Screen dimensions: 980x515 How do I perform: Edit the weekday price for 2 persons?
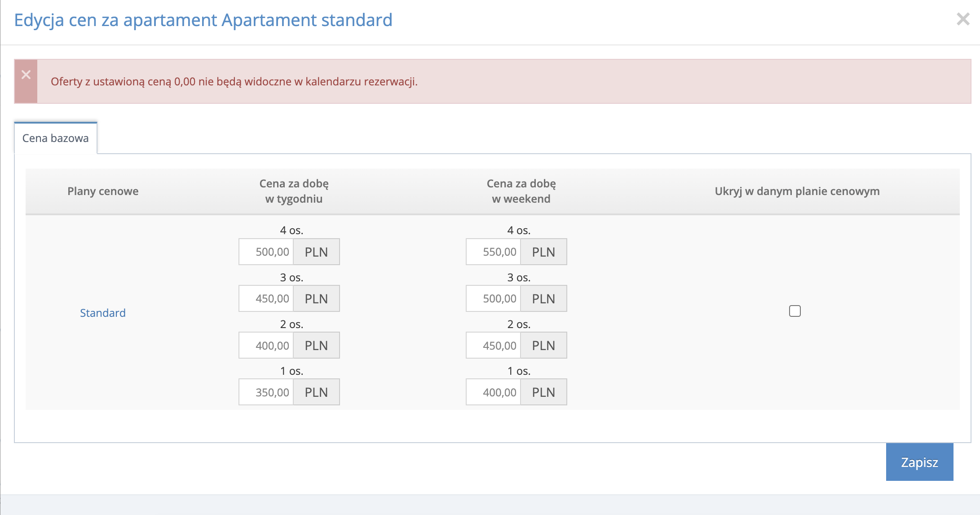[266, 345]
